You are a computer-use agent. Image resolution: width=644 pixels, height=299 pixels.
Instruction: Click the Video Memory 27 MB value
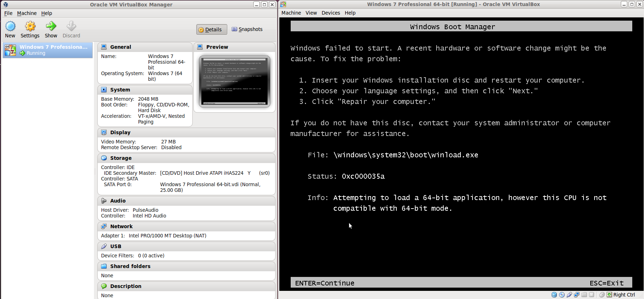[168, 142]
